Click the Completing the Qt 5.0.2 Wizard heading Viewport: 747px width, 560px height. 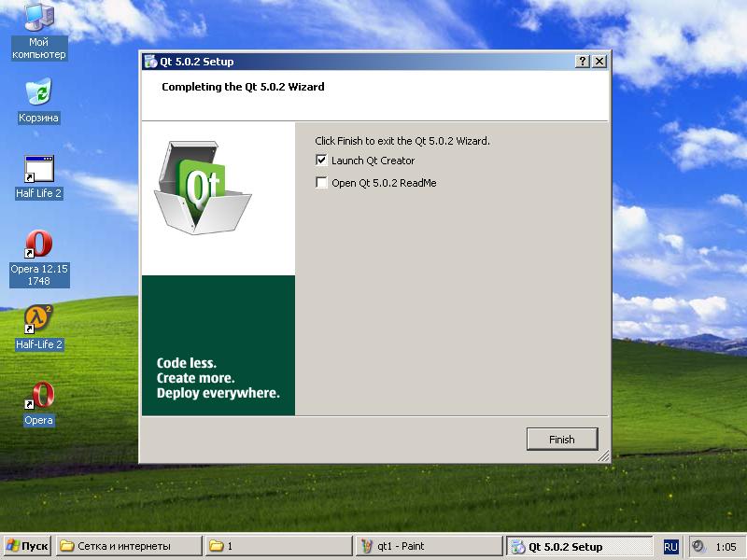pos(243,87)
